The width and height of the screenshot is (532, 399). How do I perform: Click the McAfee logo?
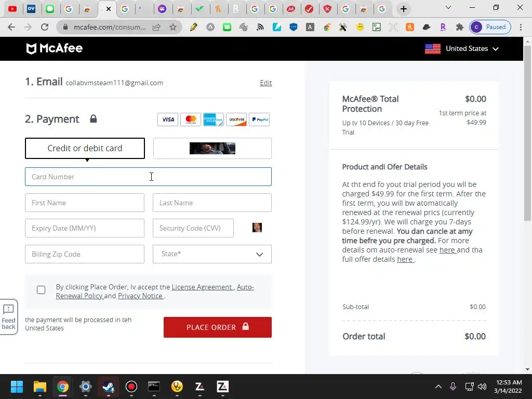54,48
